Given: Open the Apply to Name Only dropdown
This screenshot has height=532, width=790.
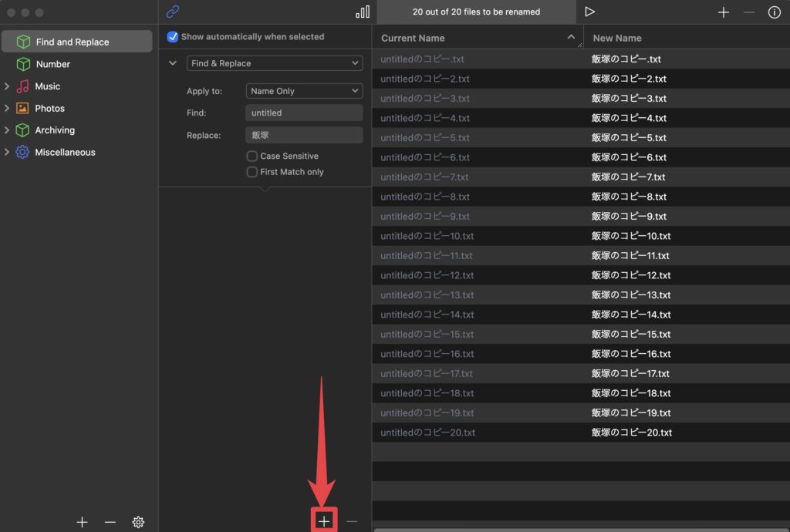Looking at the screenshot, I should pyautogui.click(x=304, y=91).
